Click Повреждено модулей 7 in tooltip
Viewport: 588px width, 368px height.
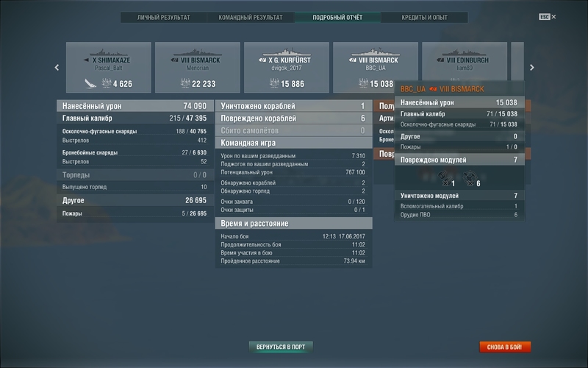(459, 160)
